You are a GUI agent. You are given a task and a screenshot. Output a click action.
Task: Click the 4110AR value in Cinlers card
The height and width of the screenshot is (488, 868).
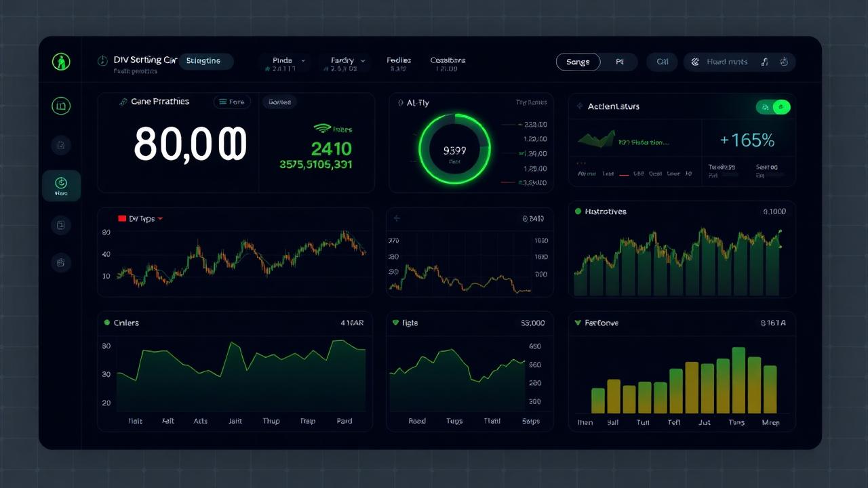[x=352, y=323]
